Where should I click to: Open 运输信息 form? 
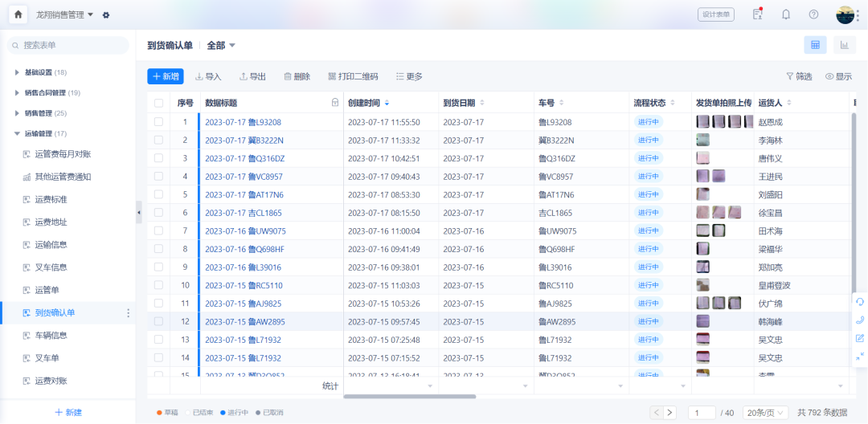(x=45, y=245)
